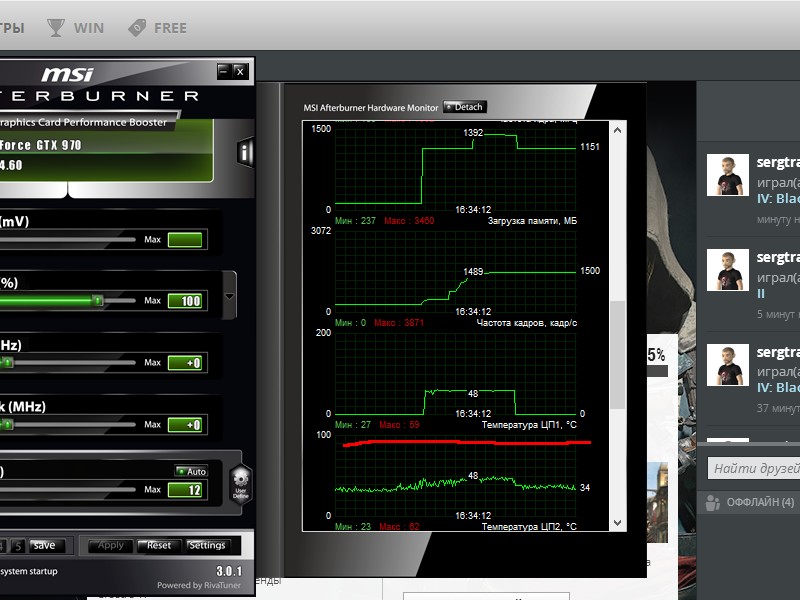
Task: Toggle fan speed Auto mode
Action: (x=191, y=471)
